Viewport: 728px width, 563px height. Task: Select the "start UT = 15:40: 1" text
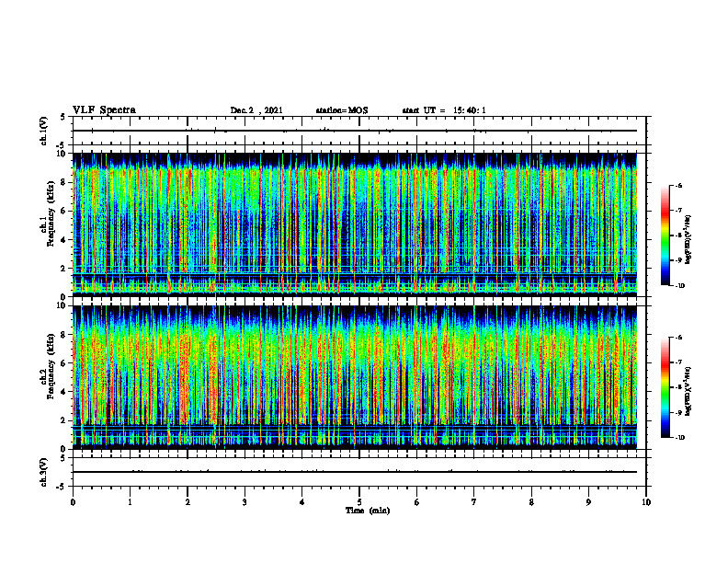tap(444, 110)
